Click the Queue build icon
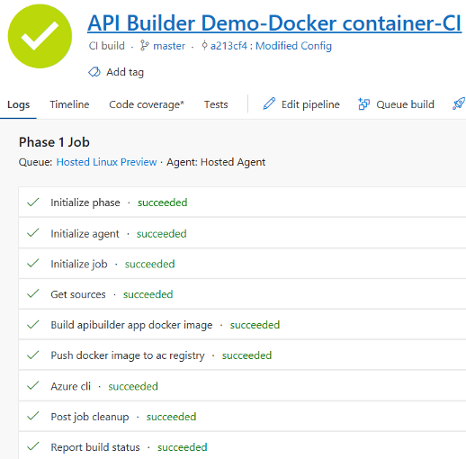The height and width of the screenshot is (459, 466). click(364, 104)
